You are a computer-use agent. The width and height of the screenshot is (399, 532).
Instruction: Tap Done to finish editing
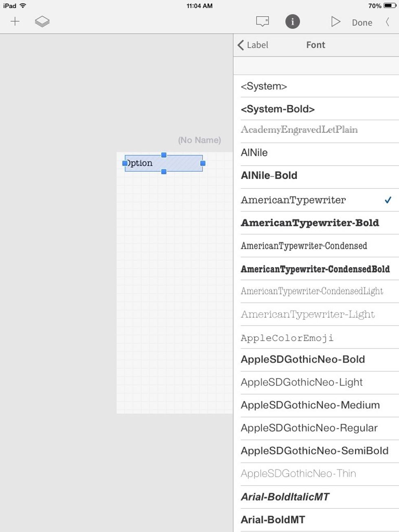pos(362,22)
